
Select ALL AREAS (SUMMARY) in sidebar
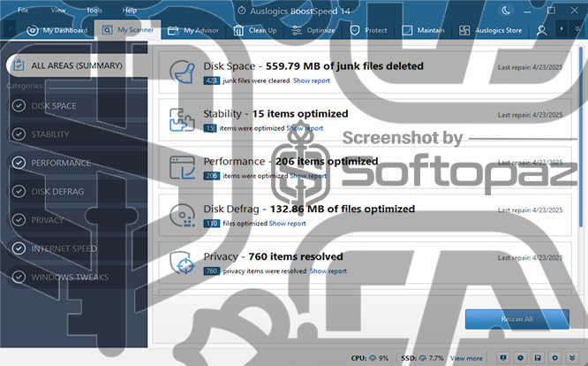point(77,65)
